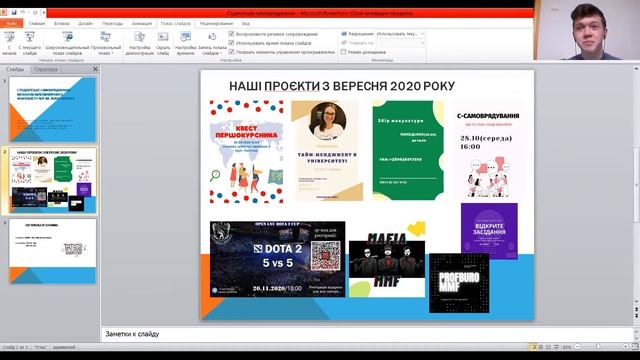Click Hide Slide (Скрыть слайд) icon
This screenshot has height=360, width=640.
point(163,38)
